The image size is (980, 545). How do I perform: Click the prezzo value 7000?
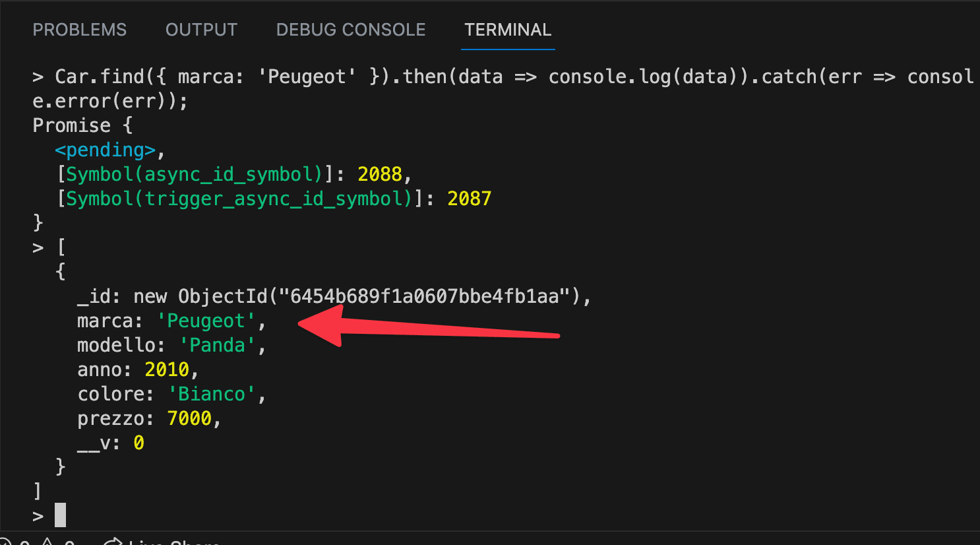[x=189, y=418]
